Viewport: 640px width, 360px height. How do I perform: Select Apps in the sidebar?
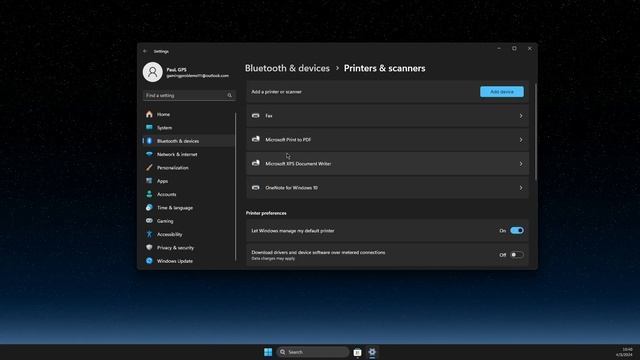(189, 181)
